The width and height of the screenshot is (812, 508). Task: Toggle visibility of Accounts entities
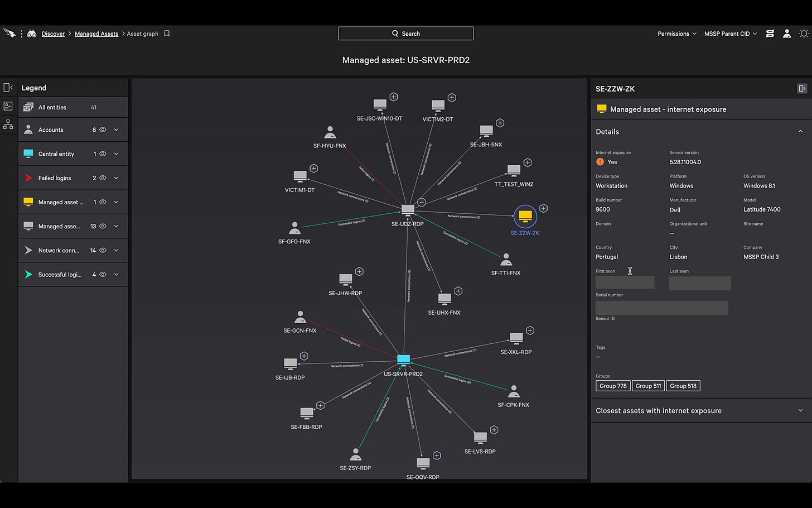tap(103, 130)
